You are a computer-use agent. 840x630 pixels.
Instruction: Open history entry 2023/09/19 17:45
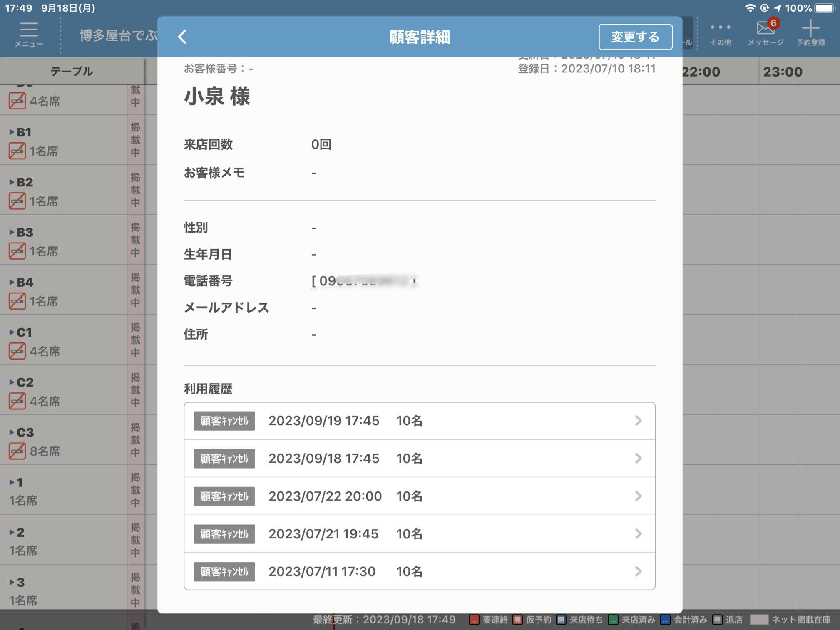click(420, 421)
